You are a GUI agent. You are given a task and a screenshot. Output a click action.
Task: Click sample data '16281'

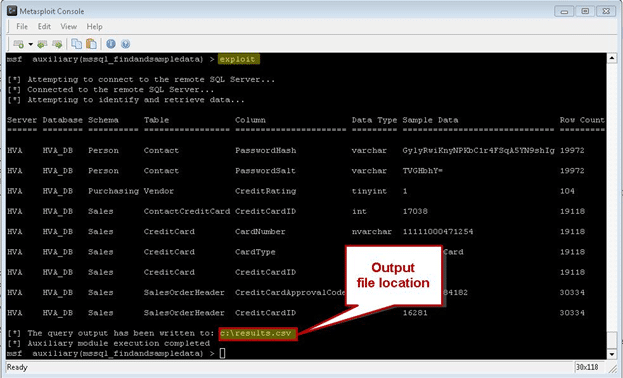tap(415, 313)
